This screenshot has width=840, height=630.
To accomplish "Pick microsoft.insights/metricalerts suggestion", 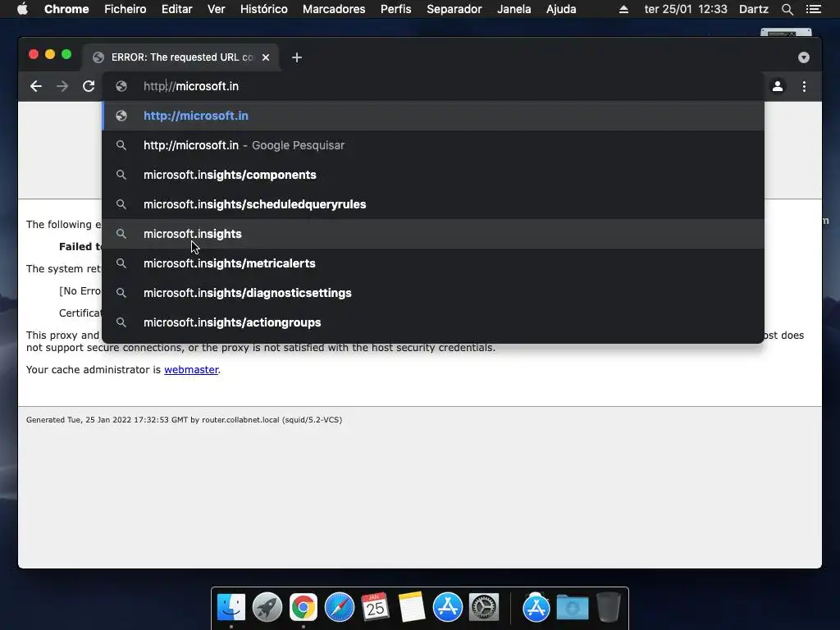I will (433, 263).
